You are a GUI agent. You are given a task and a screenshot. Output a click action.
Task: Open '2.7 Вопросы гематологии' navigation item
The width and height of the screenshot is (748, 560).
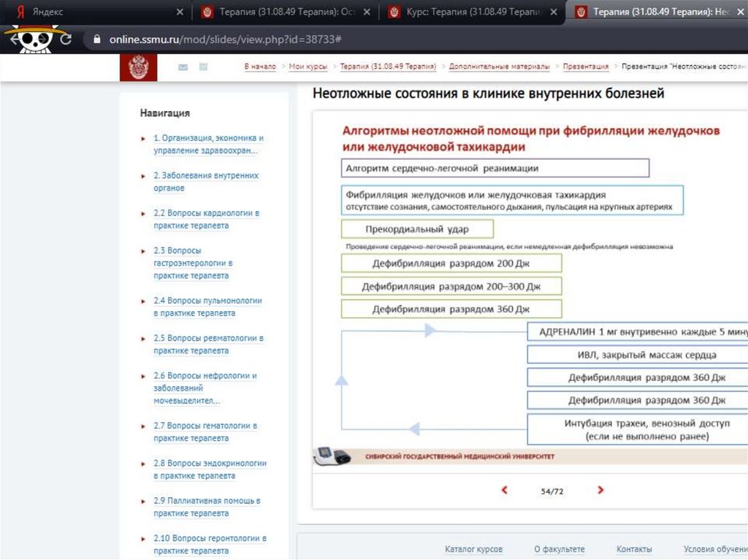[x=205, y=431]
